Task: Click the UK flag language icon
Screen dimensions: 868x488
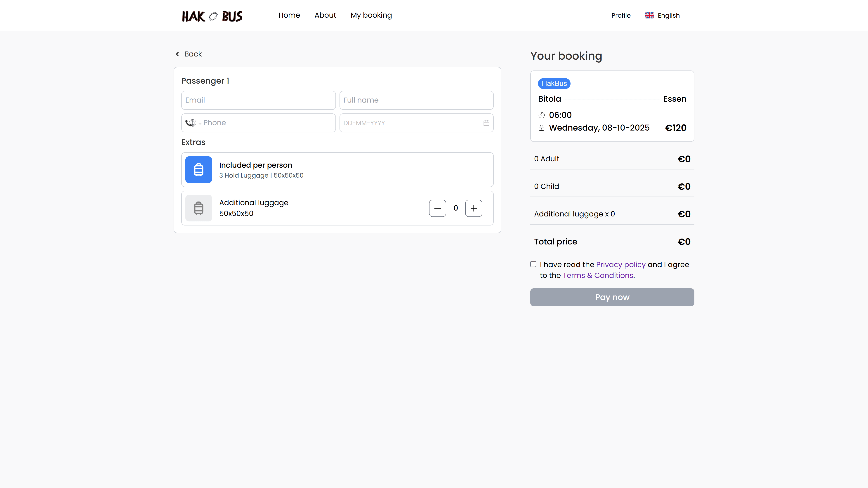Action: tap(649, 16)
